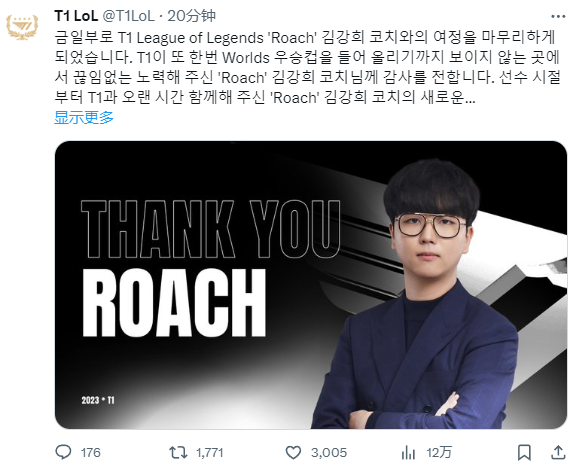Retweet the post using the retweet icon
This screenshot has height=471, width=582.
click(178, 453)
